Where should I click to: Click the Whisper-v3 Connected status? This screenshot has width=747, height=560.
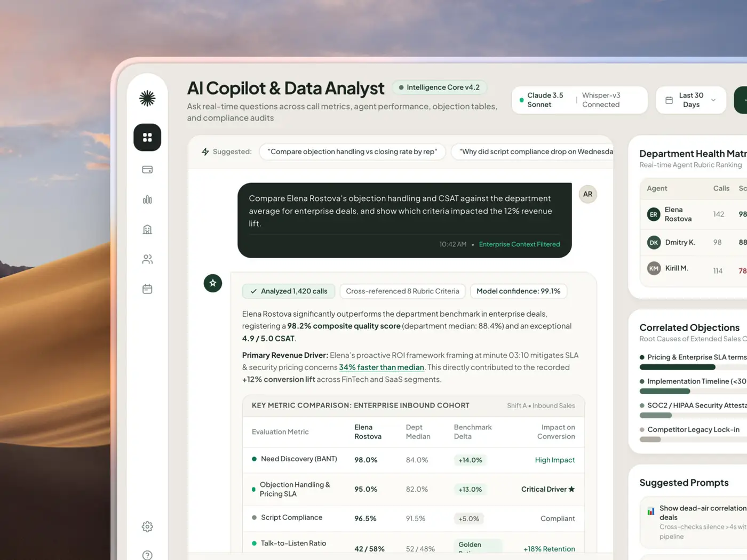point(601,100)
